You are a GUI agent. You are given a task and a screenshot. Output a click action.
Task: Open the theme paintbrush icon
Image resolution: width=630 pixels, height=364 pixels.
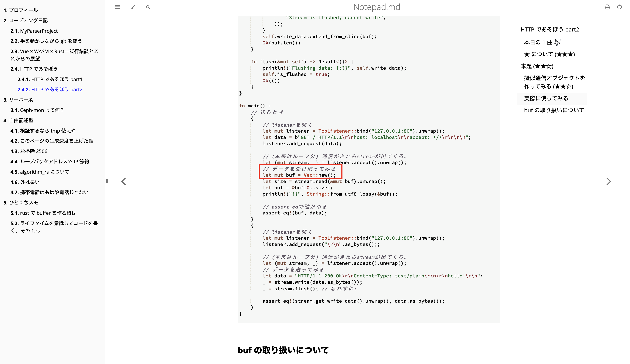coord(133,7)
